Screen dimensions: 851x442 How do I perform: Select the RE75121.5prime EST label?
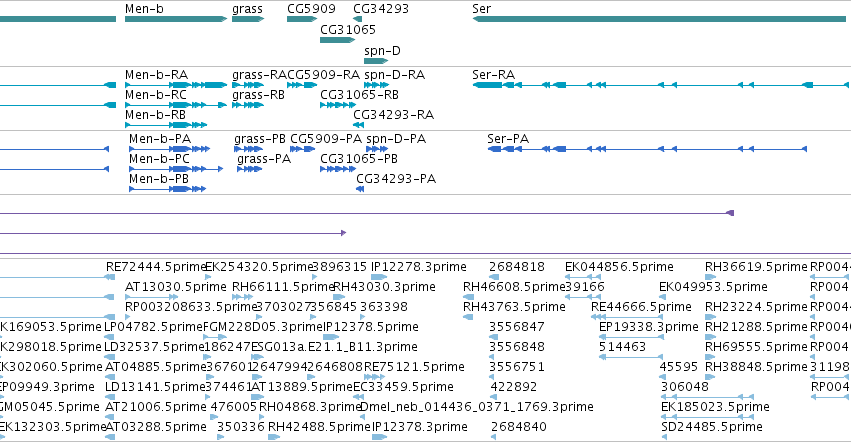(414, 367)
